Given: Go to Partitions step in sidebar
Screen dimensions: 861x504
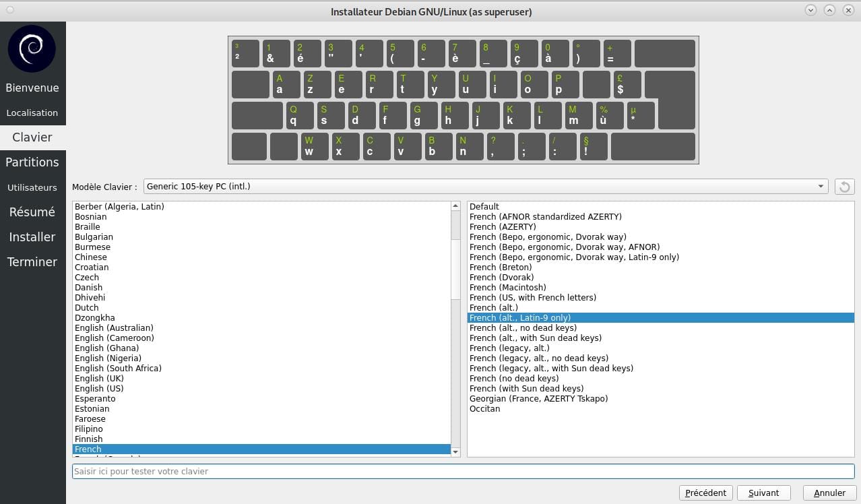Looking at the screenshot, I should tap(32, 162).
